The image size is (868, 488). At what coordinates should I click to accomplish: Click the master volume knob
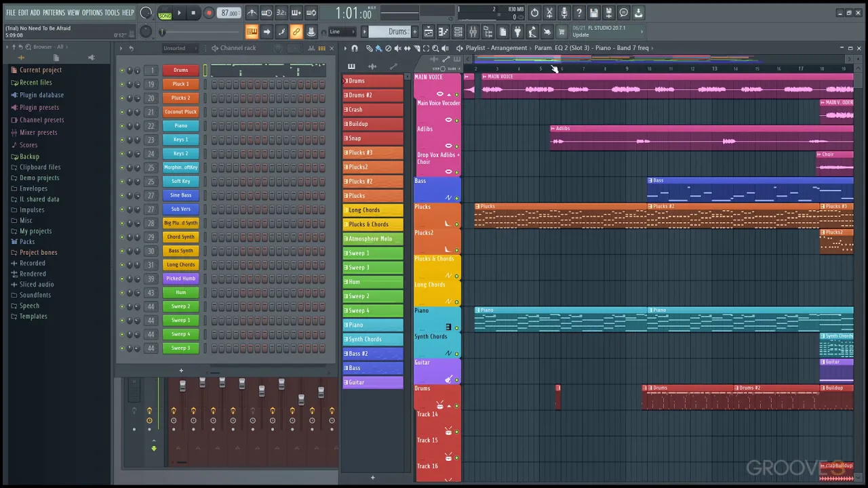coord(146,12)
